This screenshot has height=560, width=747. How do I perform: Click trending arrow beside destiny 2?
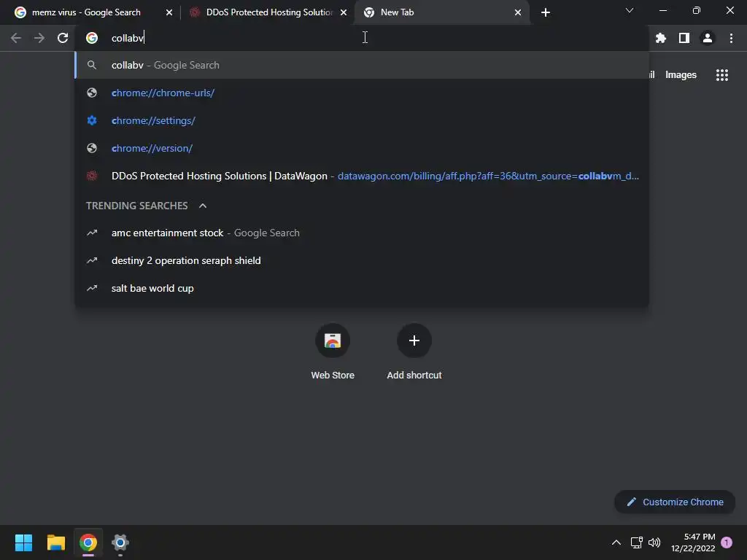tap(92, 260)
